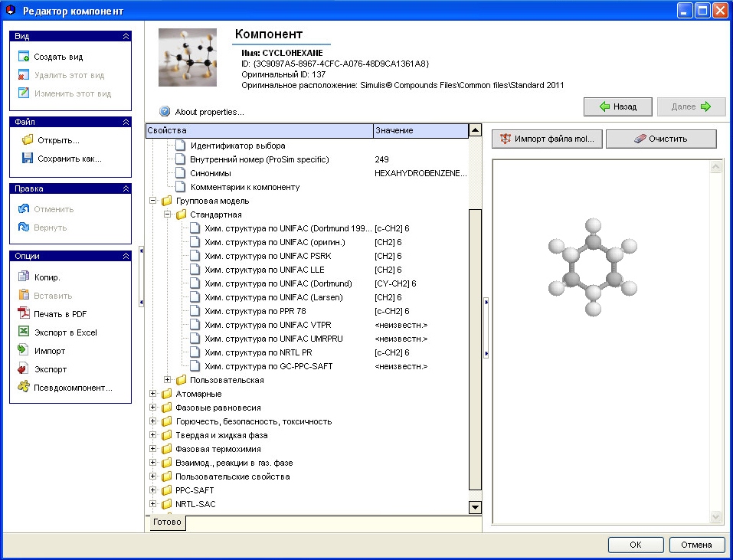Click the Печать в PDF icon
This screenshot has width=733, height=560.
pos(24,313)
